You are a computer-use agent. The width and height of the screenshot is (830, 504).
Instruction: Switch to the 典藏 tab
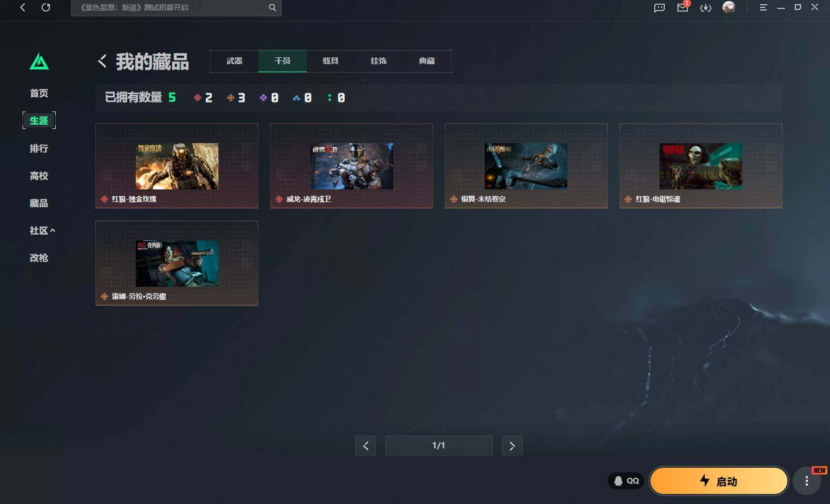pos(427,61)
